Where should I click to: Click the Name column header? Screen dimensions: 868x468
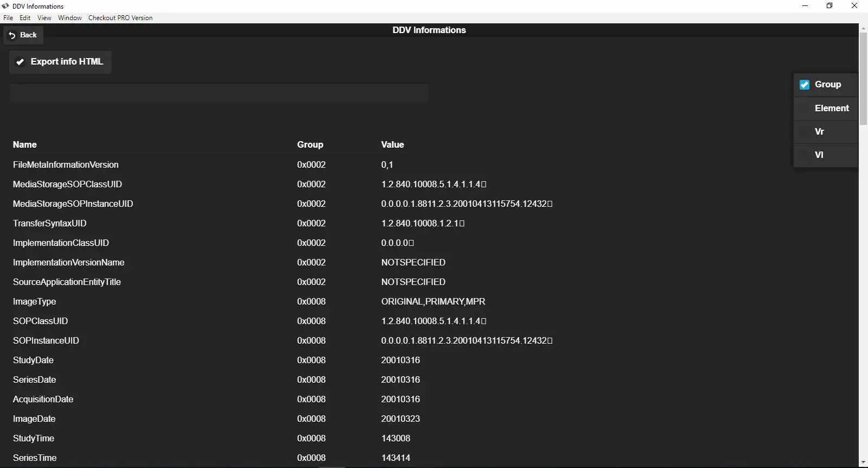(x=25, y=144)
